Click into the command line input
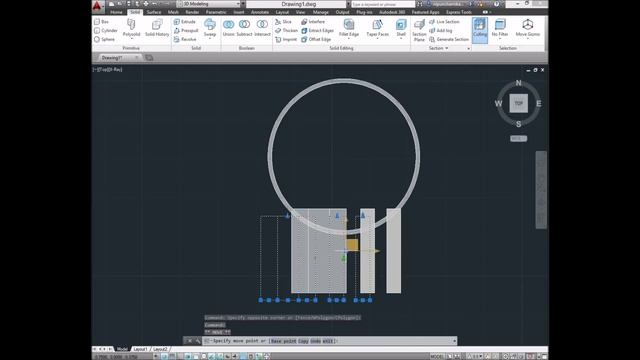640x360 pixels. point(329,341)
